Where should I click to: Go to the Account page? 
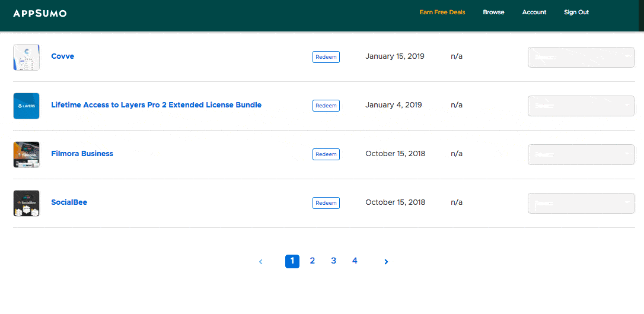click(534, 12)
